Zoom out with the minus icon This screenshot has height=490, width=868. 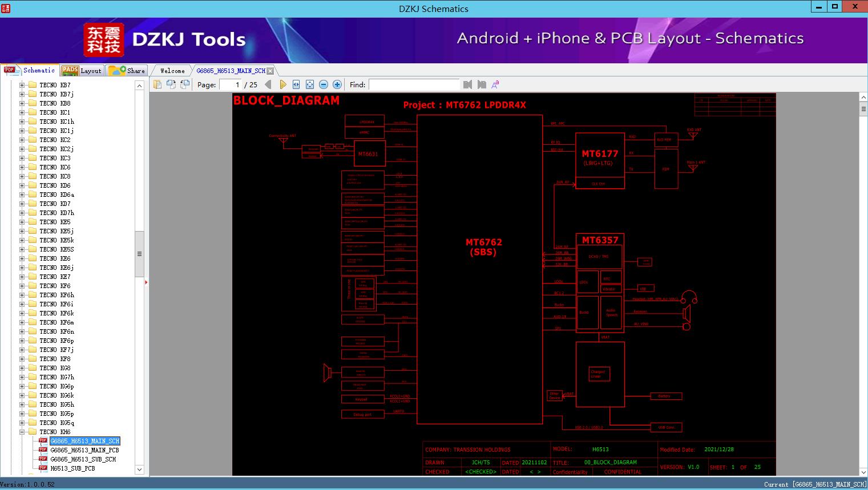click(x=324, y=84)
